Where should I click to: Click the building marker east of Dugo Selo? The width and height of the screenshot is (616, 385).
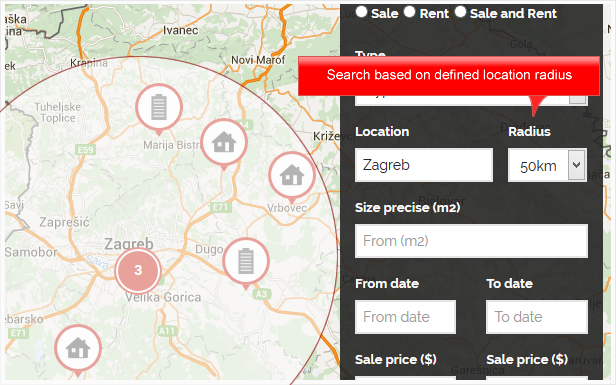pyautogui.click(x=246, y=262)
